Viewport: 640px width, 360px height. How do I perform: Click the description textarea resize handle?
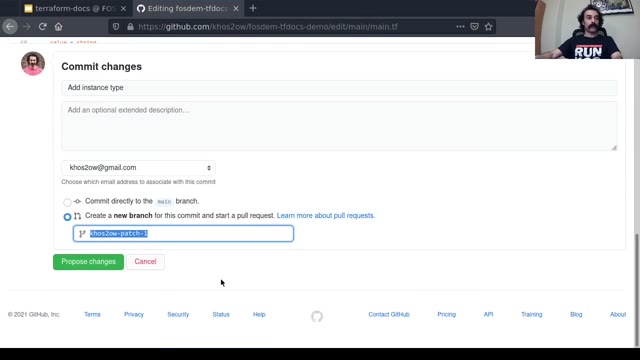(614, 147)
